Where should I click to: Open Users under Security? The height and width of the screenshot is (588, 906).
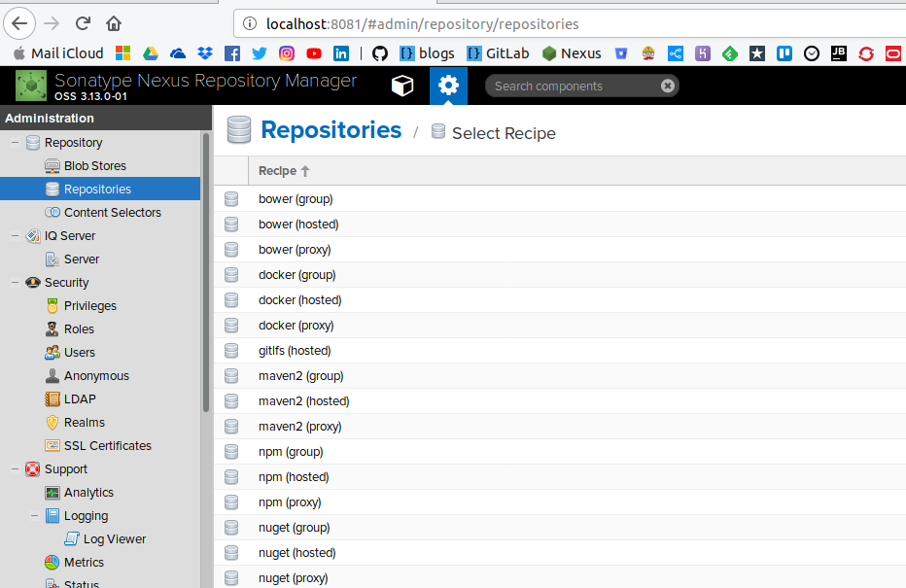coord(100,353)
